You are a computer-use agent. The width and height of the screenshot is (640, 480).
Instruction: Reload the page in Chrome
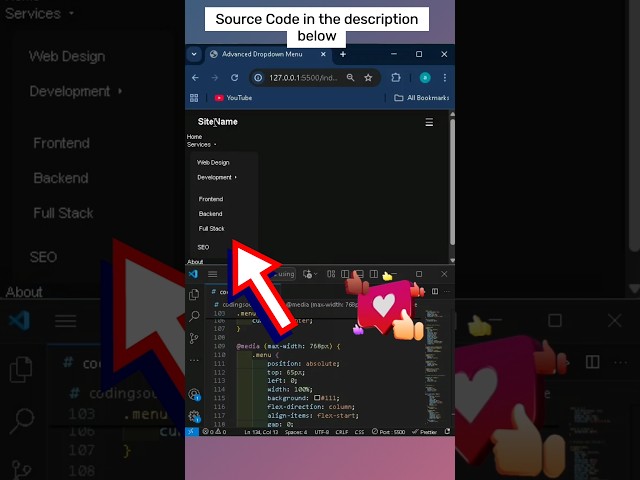pyautogui.click(x=234, y=78)
